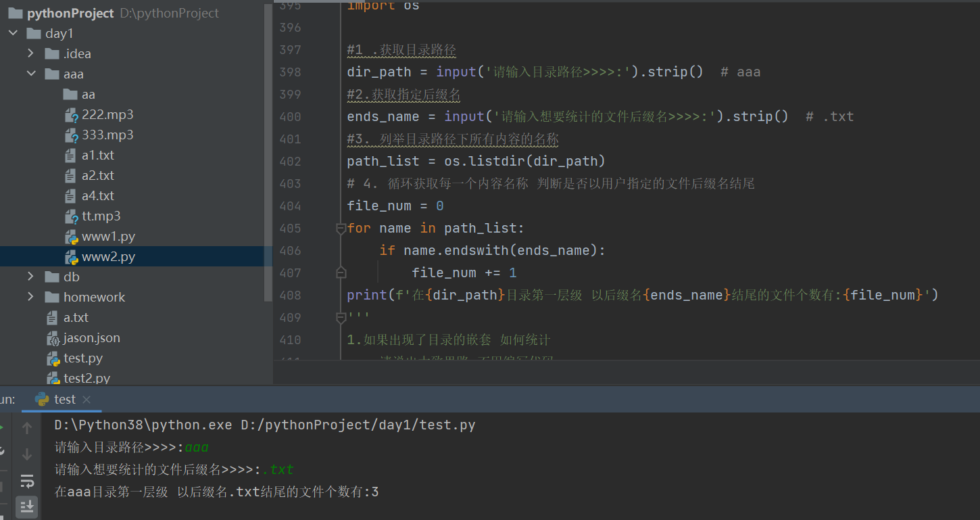Fold the docstring starting at line 409

(341, 317)
